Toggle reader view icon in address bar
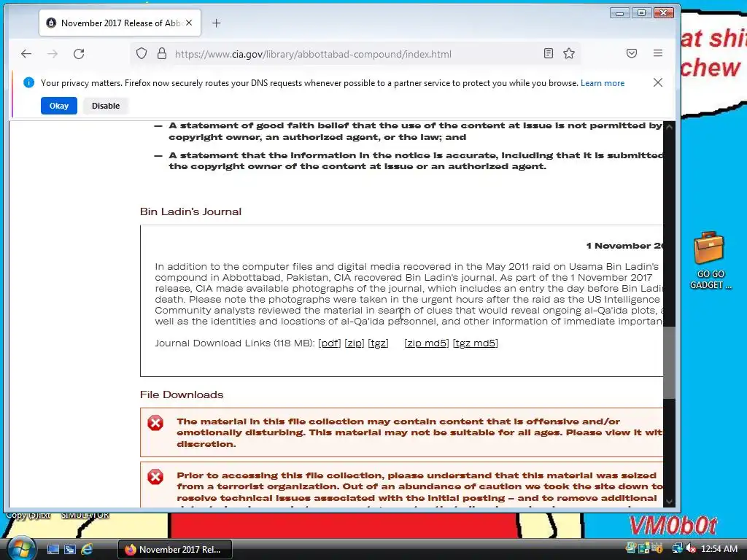 click(549, 53)
